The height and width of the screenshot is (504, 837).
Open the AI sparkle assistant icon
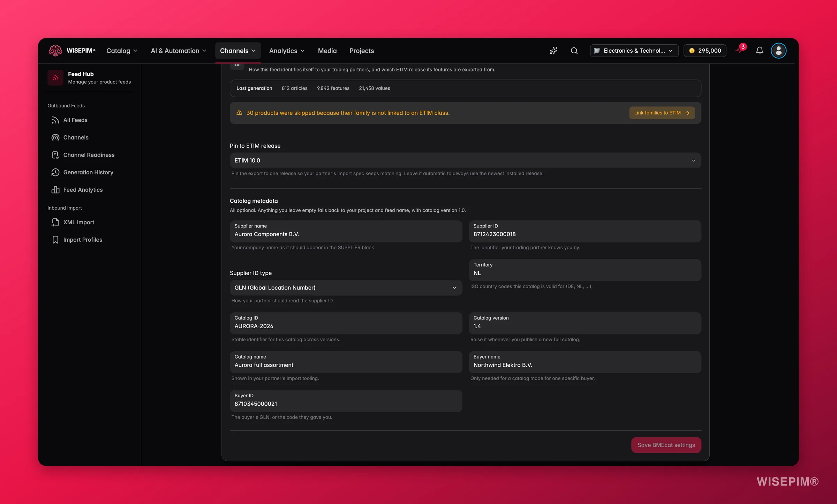553,51
